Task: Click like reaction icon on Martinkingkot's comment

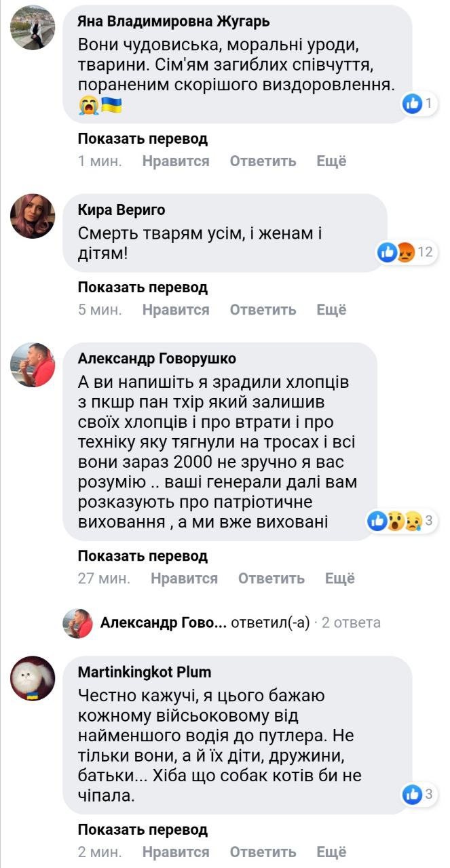Action: 412,794
